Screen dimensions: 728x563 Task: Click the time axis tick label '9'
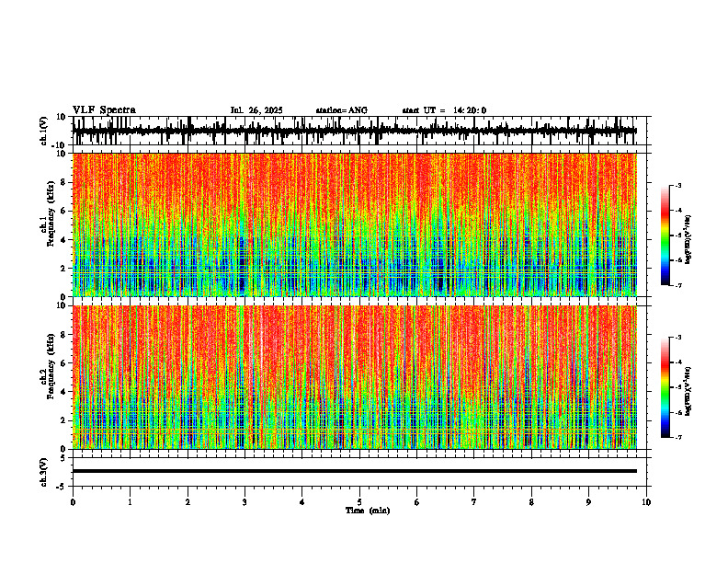(x=588, y=502)
